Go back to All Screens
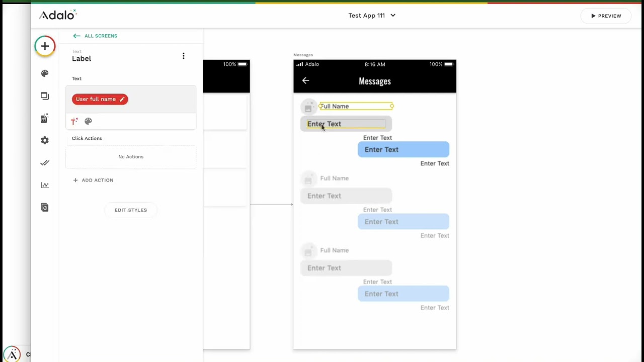644x362 pixels. point(95,36)
